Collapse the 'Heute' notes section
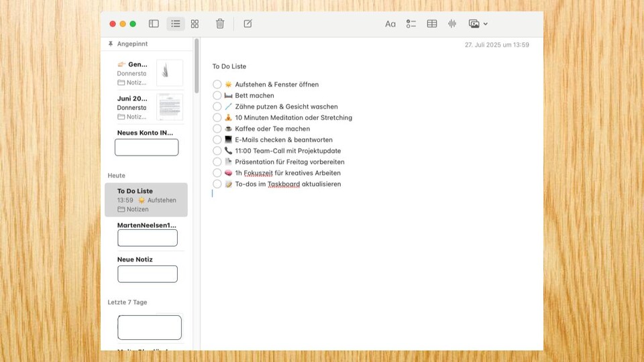Screen dimensions: 644x362 pyautogui.click(x=117, y=176)
